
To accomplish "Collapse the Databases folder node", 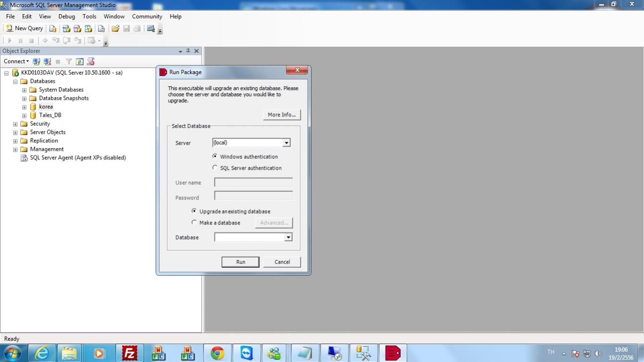I will point(16,82).
